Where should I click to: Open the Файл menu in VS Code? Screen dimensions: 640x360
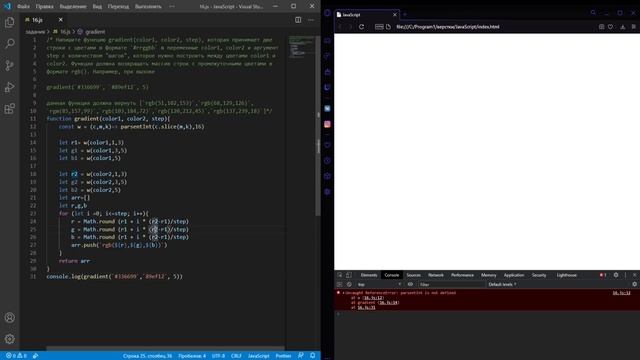[x=23, y=7]
